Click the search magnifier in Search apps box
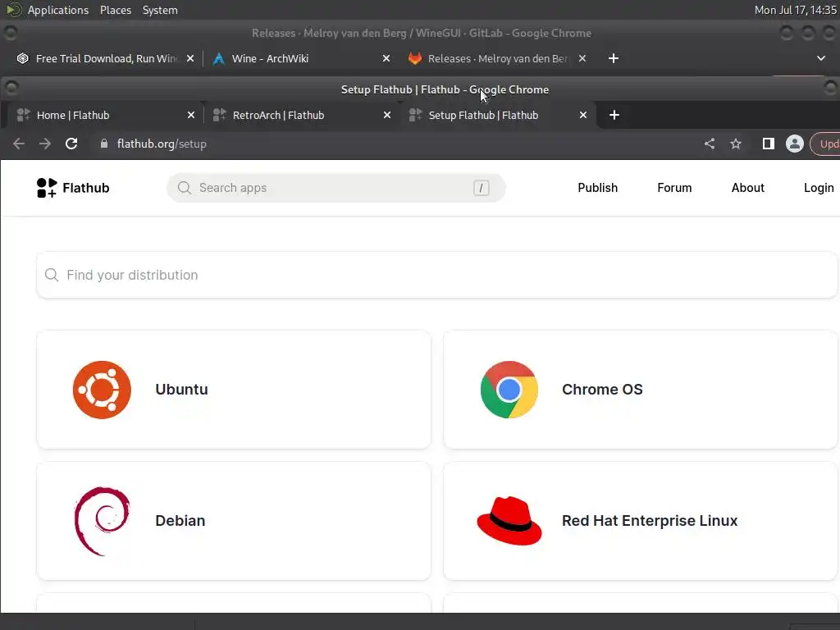 click(x=185, y=188)
